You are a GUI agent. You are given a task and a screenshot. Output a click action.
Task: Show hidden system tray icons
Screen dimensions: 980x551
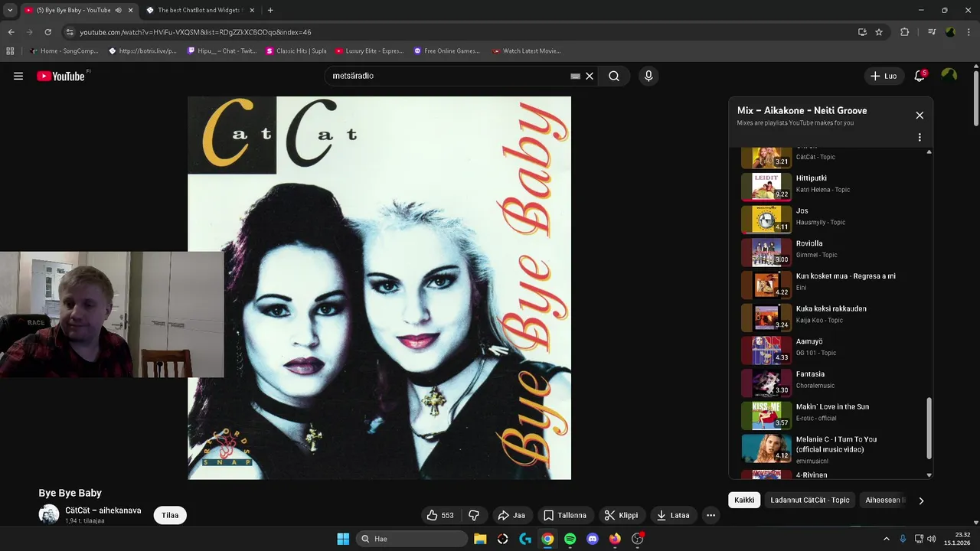[x=887, y=539]
